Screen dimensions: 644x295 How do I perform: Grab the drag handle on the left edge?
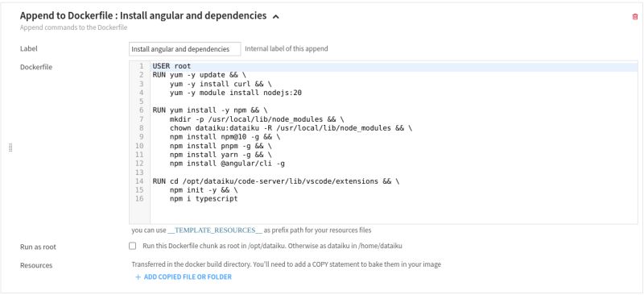coord(10,147)
